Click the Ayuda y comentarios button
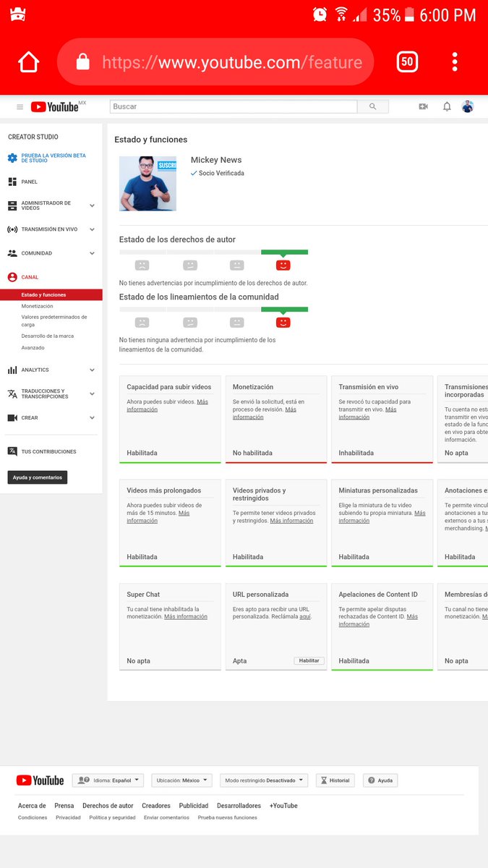 38,477
